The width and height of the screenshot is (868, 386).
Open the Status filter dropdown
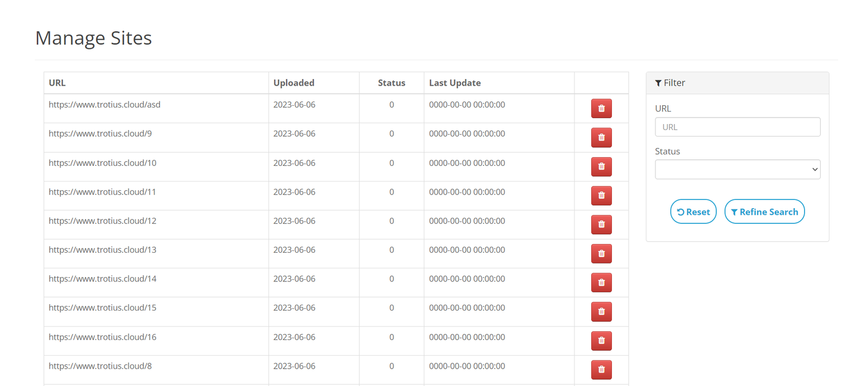pyautogui.click(x=737, y=169)
